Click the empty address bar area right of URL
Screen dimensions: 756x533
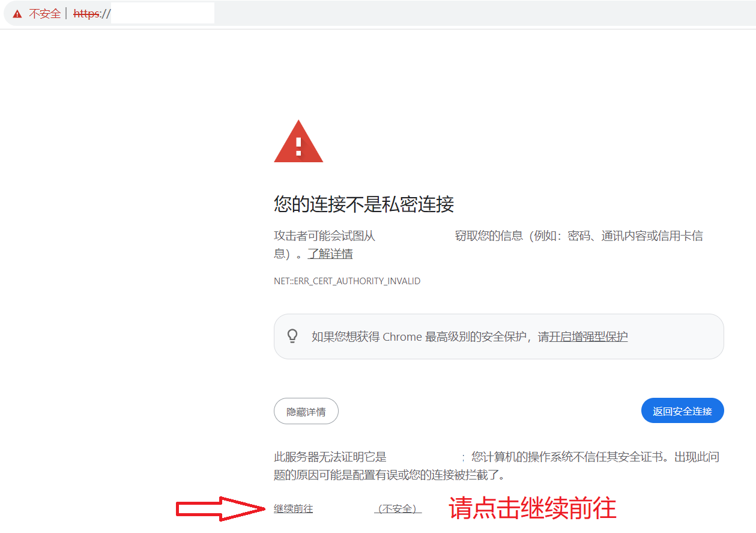pyautogui.click(x=480, y=14)
